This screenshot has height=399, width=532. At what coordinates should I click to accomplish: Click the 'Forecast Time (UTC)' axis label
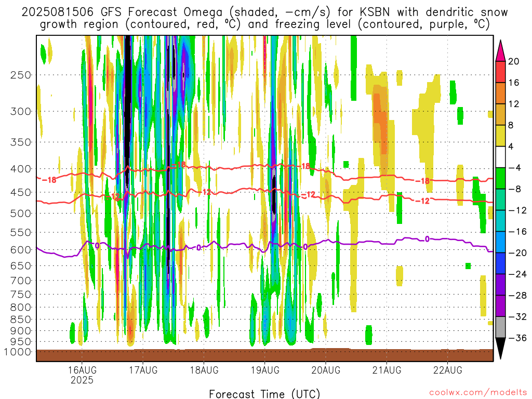click(x=264, y=394)
